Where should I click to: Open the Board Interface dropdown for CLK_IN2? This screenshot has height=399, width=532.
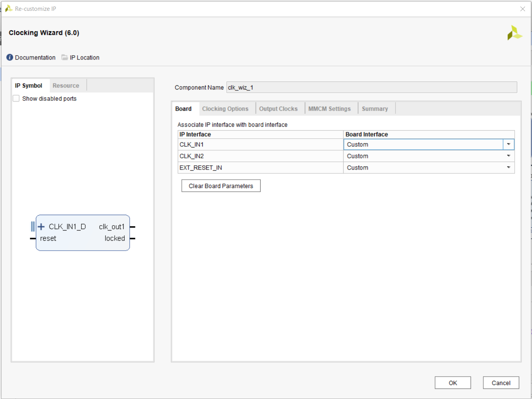(508, 156)
